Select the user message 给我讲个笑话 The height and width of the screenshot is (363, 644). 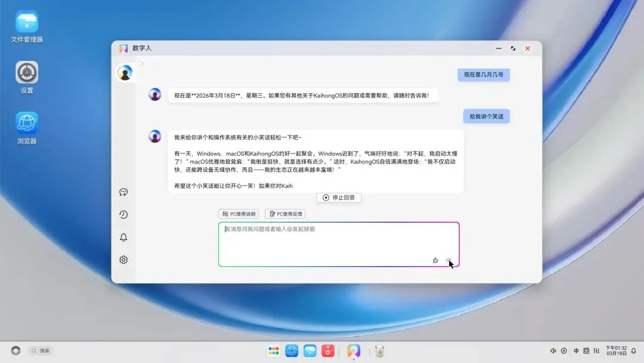click(x=487, y=116)
